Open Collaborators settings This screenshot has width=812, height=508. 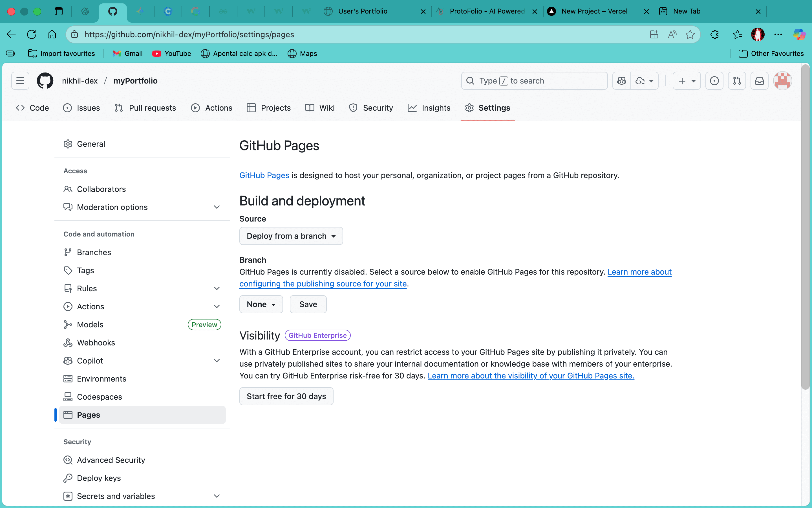[x=142, y=189]
